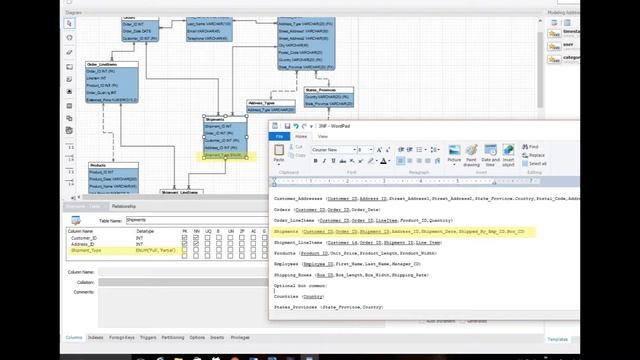Insert Date and time in WordPad
640x360 pixels.
(x=490, y=155)
